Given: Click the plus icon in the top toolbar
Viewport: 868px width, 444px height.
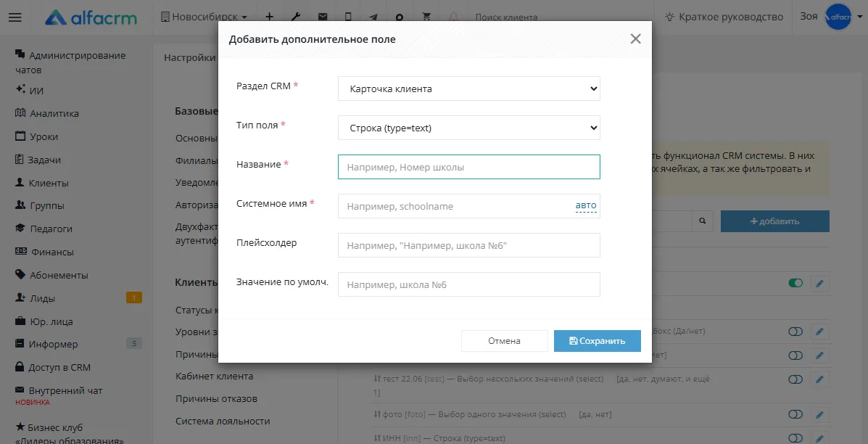Looking at the screenshot, I should [270, 17].
